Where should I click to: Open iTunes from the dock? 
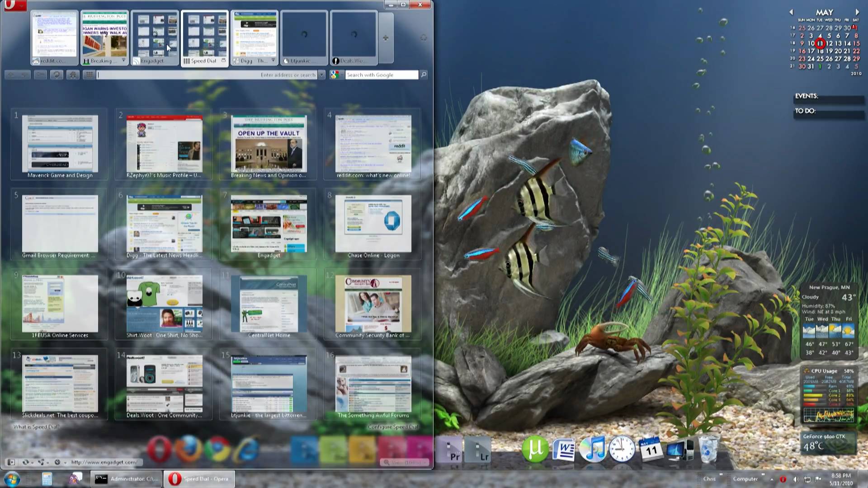pos(593,449)
